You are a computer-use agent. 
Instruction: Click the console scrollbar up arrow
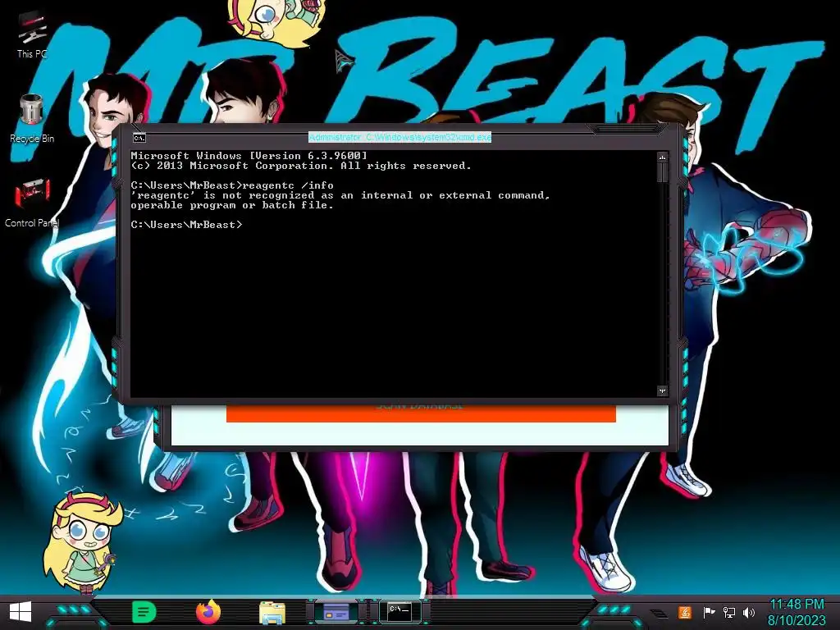(x=662, y=157)
